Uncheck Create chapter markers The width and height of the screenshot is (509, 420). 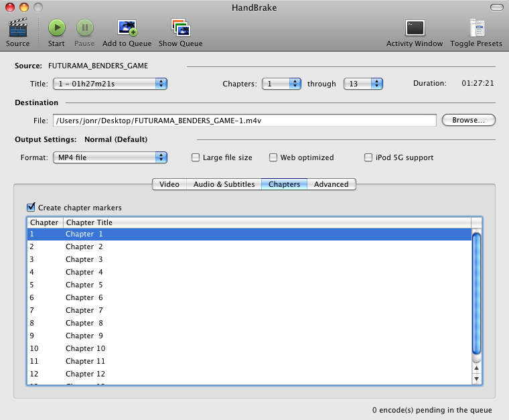[x=31, y=207]
